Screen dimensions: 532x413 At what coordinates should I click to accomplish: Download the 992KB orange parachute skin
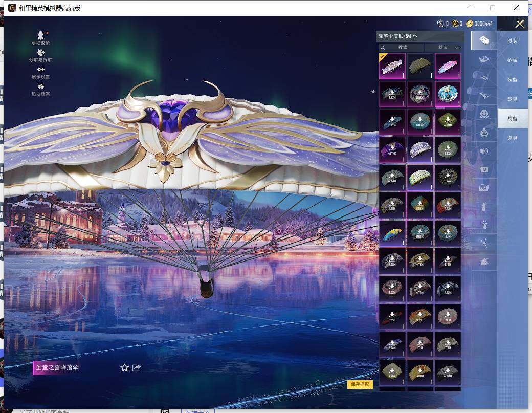pos(420,317)
